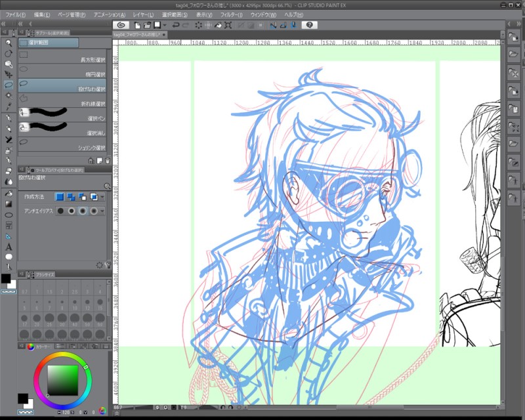Viewport: 525px width, 420px height.
Task: Choose the second 作成方法 add selection mode
Action: click(x=72, y=196)
